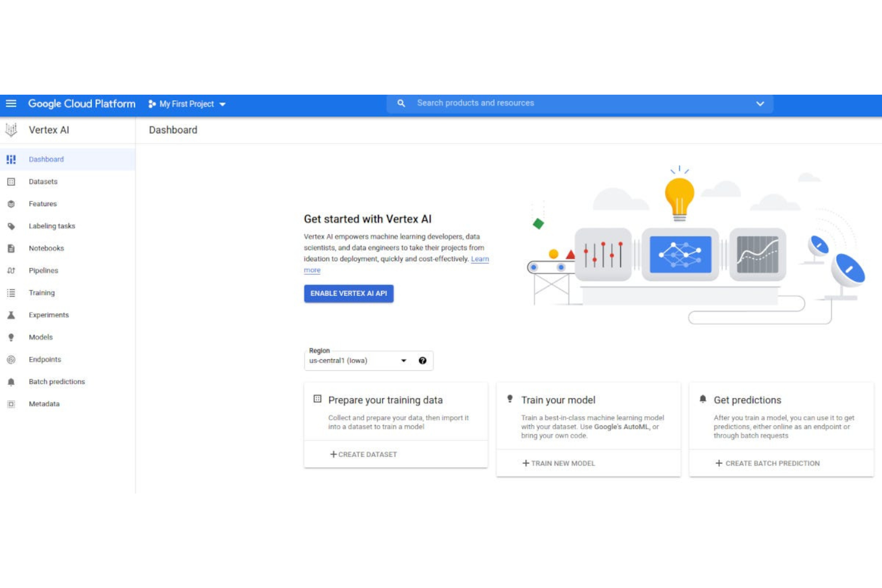The height and width of the screenshot is (588, 882).
Task: Open Batch predictions from the sidebar
Action: (x=67, y=382)
